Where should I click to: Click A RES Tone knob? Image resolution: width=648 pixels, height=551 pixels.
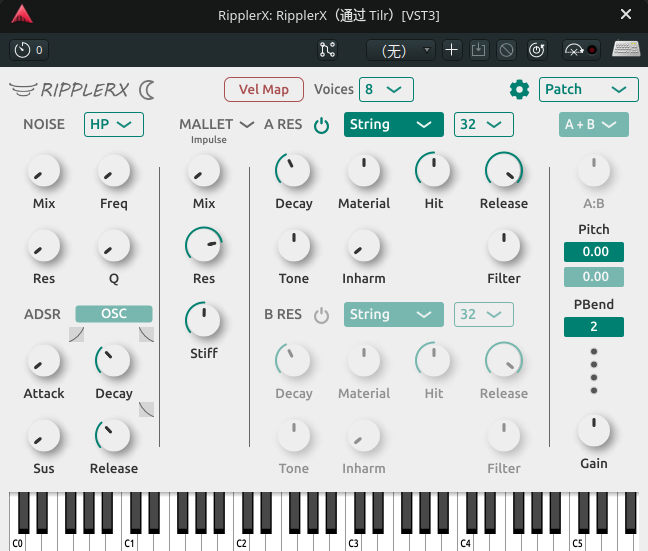[293, 246]
